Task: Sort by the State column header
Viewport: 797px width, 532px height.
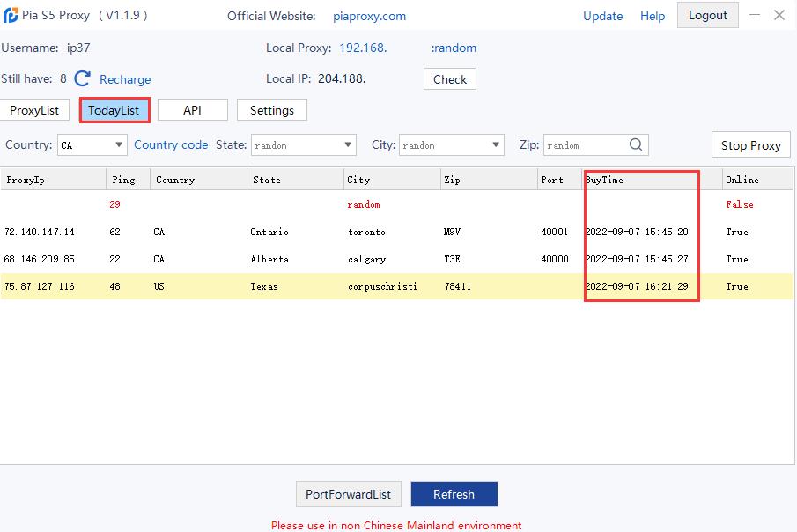Action: pos(295,180)
